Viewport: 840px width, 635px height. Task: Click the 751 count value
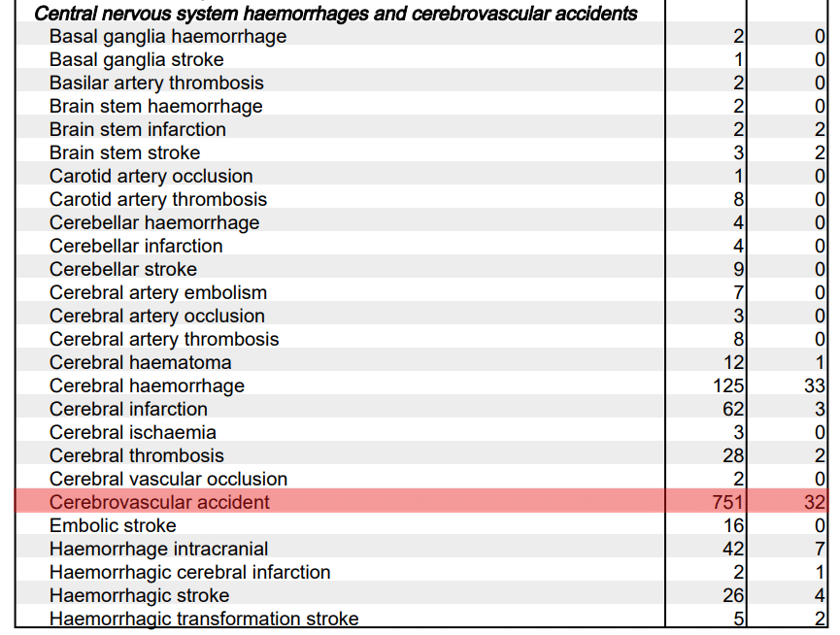click(727, 502)
